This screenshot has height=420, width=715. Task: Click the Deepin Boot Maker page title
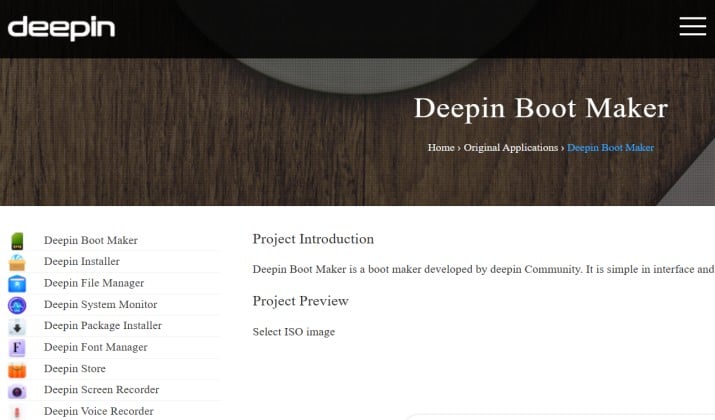click(541, 109)
